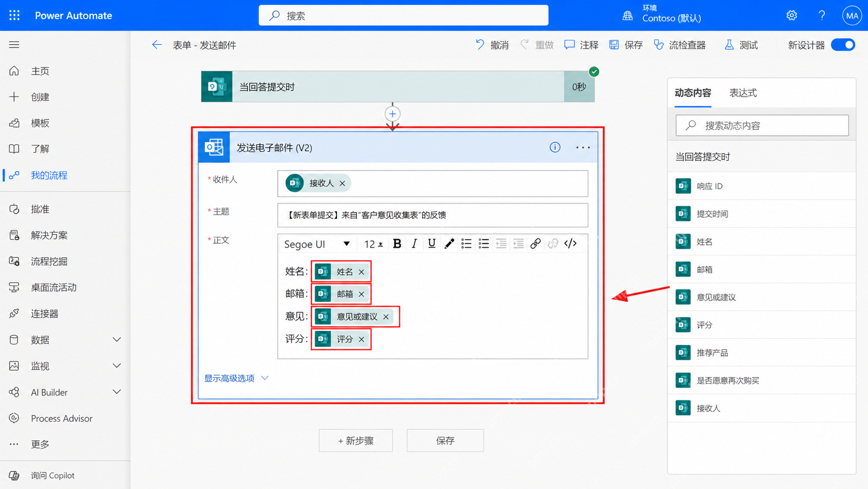Collapse the left navigation hamburger menu
The width and height of the screenshot is (868, 489).
[x=14, y=45]
